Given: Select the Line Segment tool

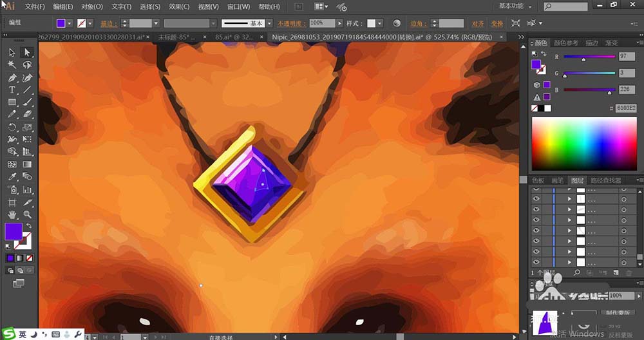Looking at the screenshot, I should pos(27,90).
